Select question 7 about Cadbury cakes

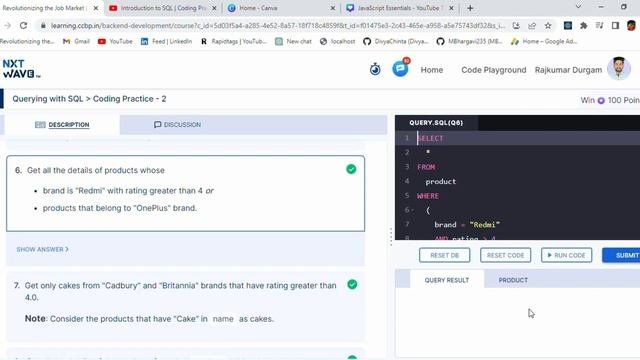pyautogui.click(x=185, y=306)
